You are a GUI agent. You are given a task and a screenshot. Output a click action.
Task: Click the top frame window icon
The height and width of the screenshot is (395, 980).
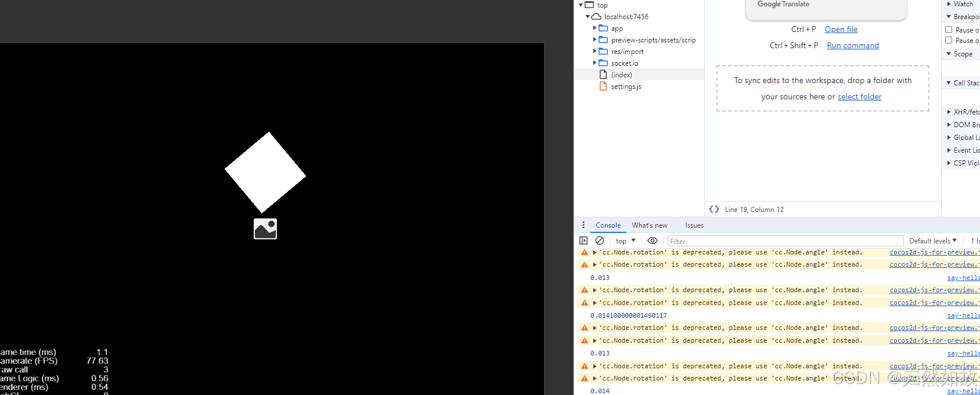click(x=589, y=5)
